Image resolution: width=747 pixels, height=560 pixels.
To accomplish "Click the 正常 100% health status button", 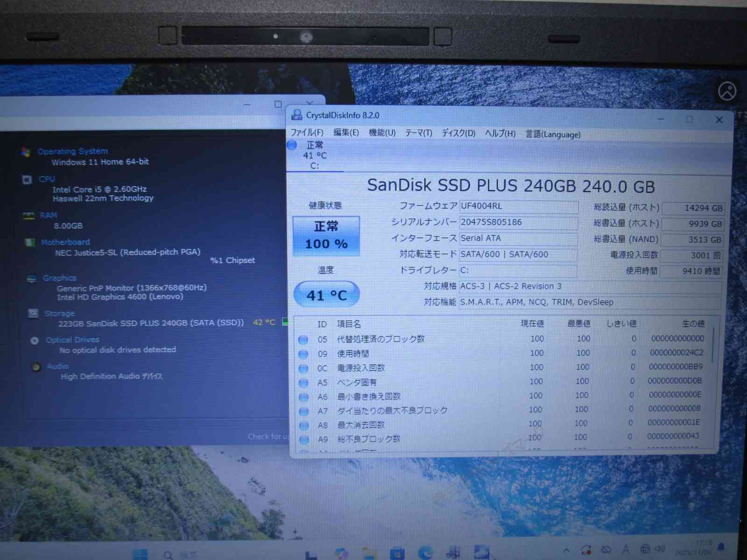I will click(326, 235).
